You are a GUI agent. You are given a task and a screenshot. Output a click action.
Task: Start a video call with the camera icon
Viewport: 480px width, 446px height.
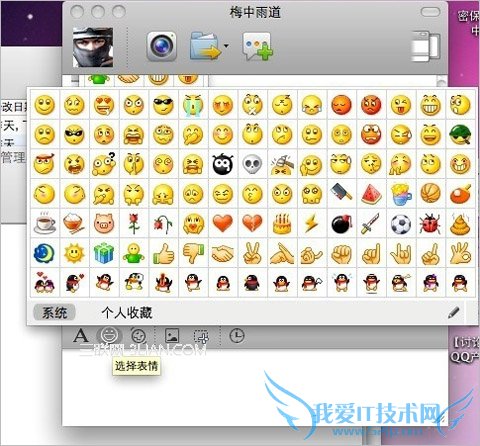pos(162,46)
